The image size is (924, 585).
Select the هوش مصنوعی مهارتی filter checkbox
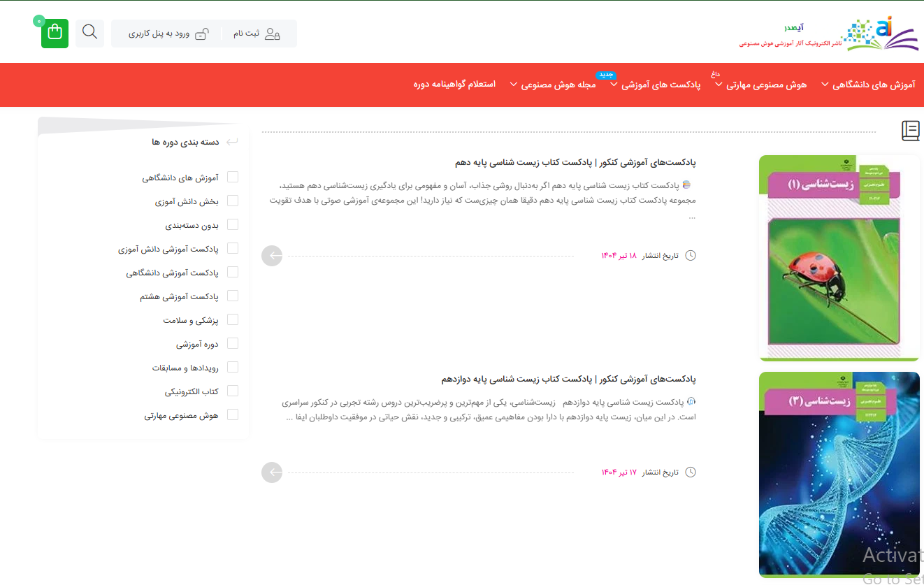coord(233,415)
